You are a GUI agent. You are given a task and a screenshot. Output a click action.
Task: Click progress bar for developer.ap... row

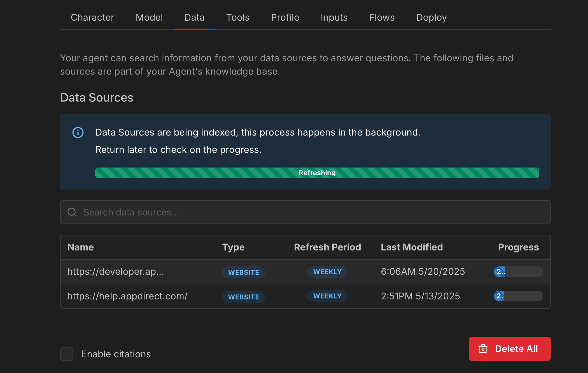click(518, 272)
